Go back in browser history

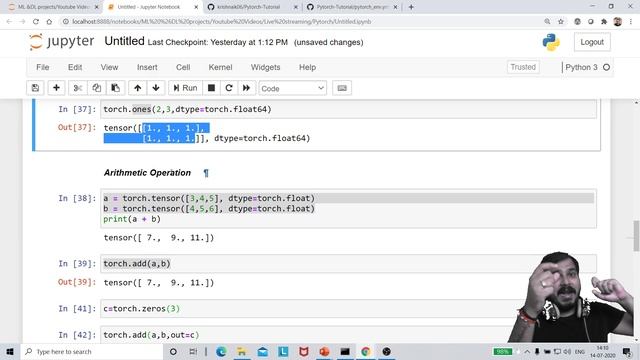pos(9,22)
